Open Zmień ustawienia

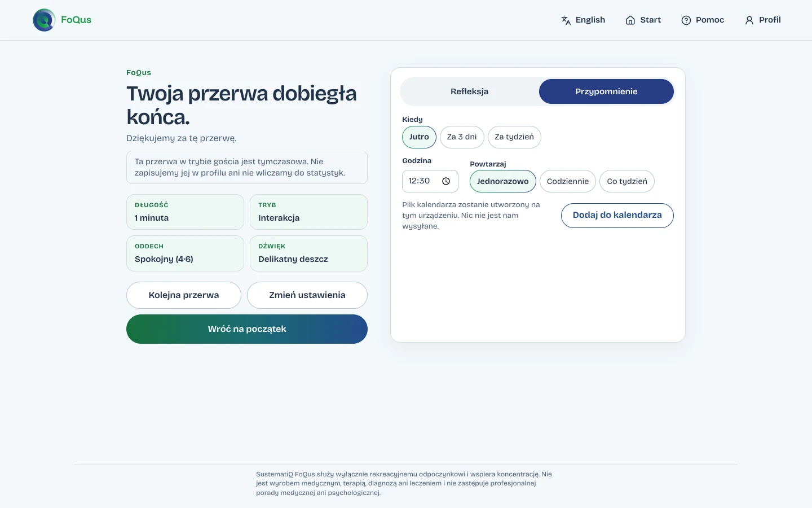pos(307,295)
